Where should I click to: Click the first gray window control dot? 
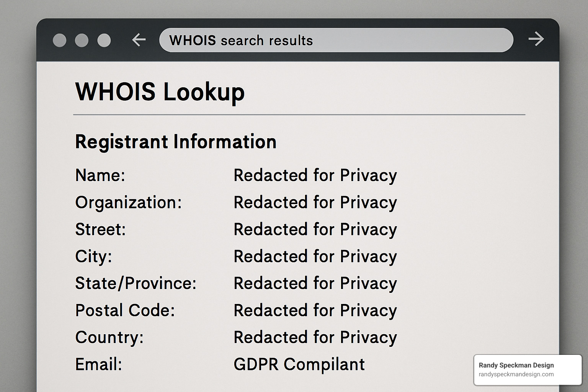click(x=59, y=40)
